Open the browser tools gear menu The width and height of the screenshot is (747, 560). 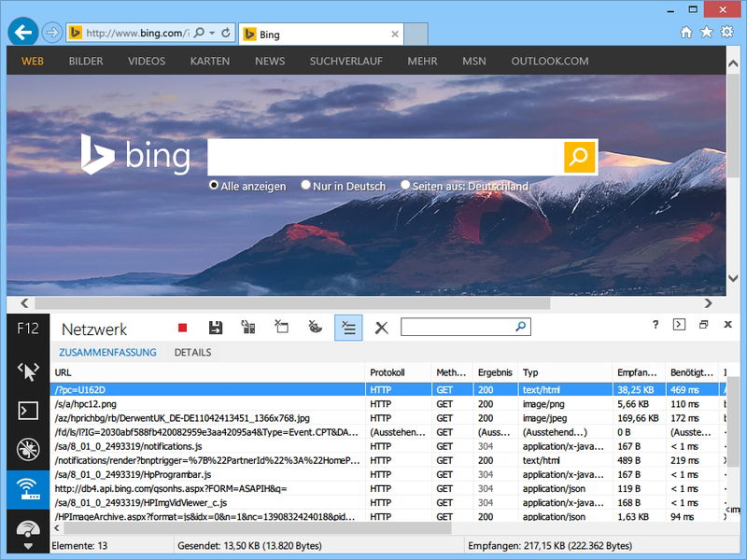click(727, 32)
